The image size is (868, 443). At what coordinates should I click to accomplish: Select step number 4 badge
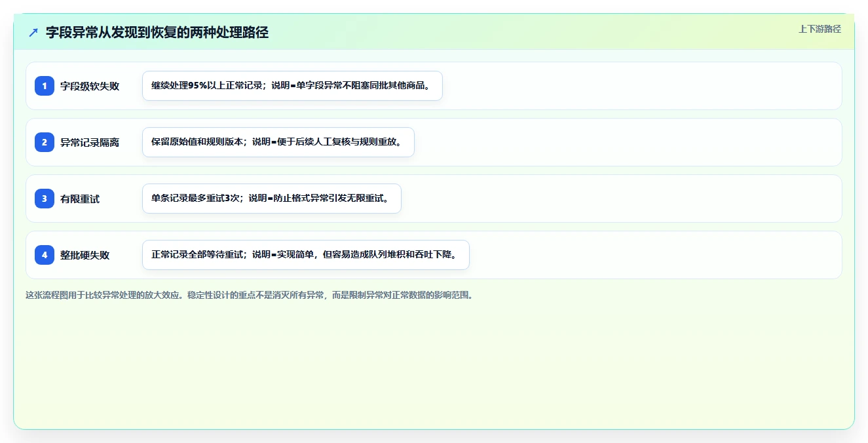(45, 255)
